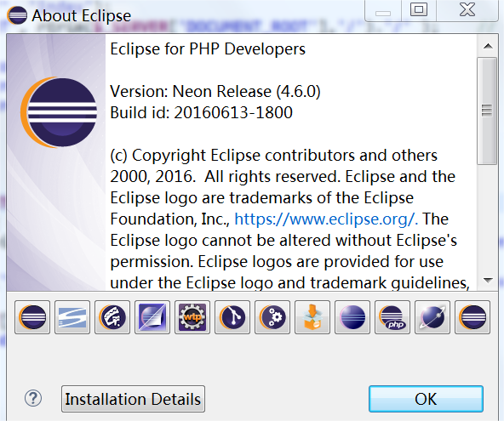This screenshot has height=421, width=504.
Task: Maximize the About Eclipse window
Action: tap(419, 9)
